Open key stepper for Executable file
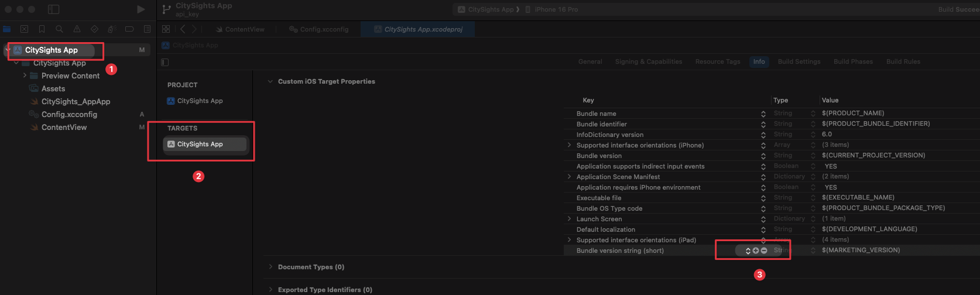This screenshot has height=295, width=980. click(x=763, y=198)
